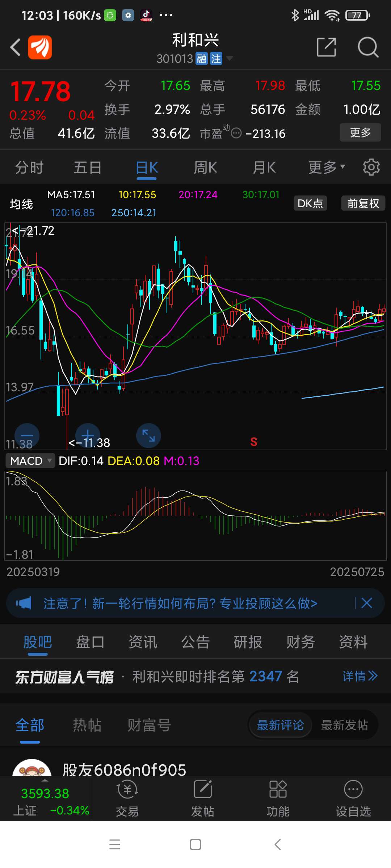Open the 资讯 news tab
Screen dimensions: 391x868
[143, 642]
